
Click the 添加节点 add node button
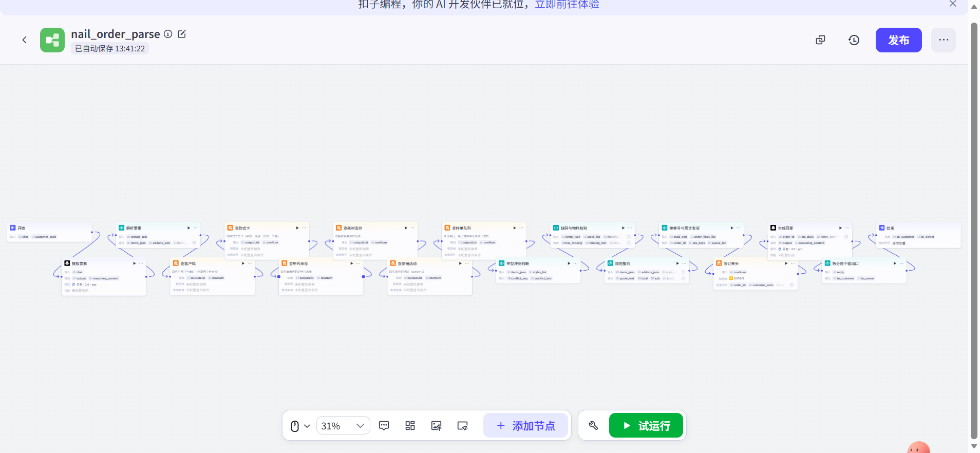tap(526, 426)
